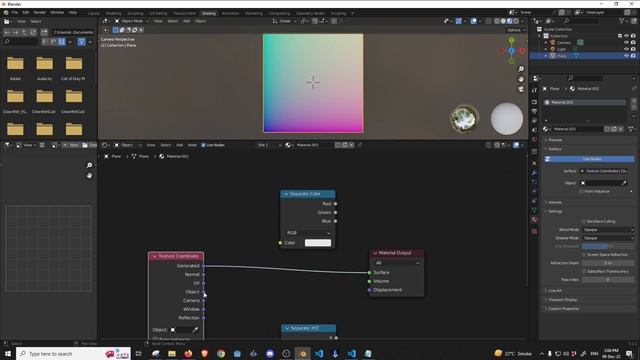Toggle Subsurface Translucency checkbox
The width and height of the screenshot is (640, 360).
584,271
